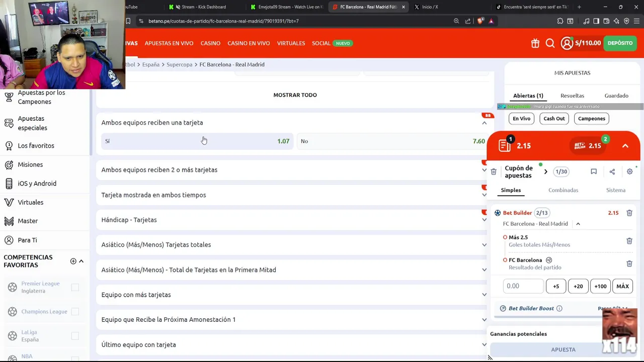Viewport: 644px width, 362px height.
Task: Delete entire coupon with trash icon beside Cupón de apuestas
Action: pos(494,171)
